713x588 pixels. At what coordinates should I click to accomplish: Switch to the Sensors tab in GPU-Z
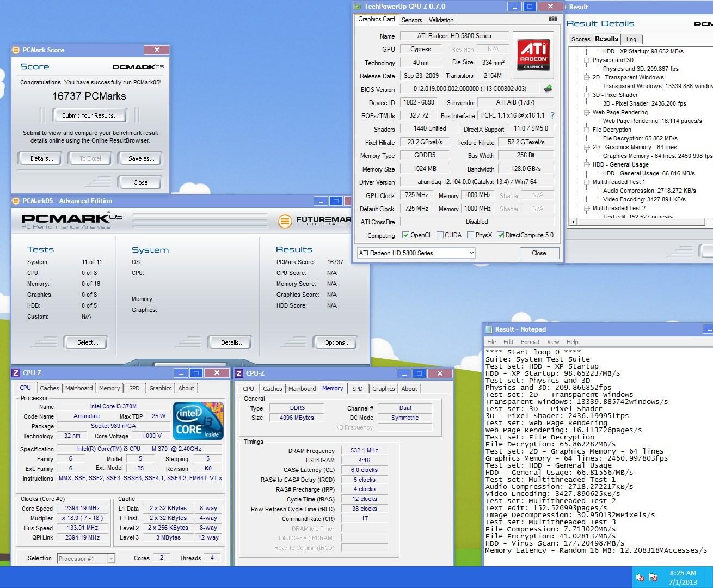pos(411,20)
